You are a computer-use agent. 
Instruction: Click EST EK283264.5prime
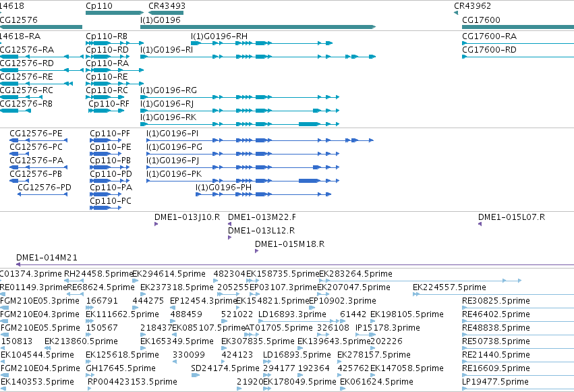click(420, 281)
